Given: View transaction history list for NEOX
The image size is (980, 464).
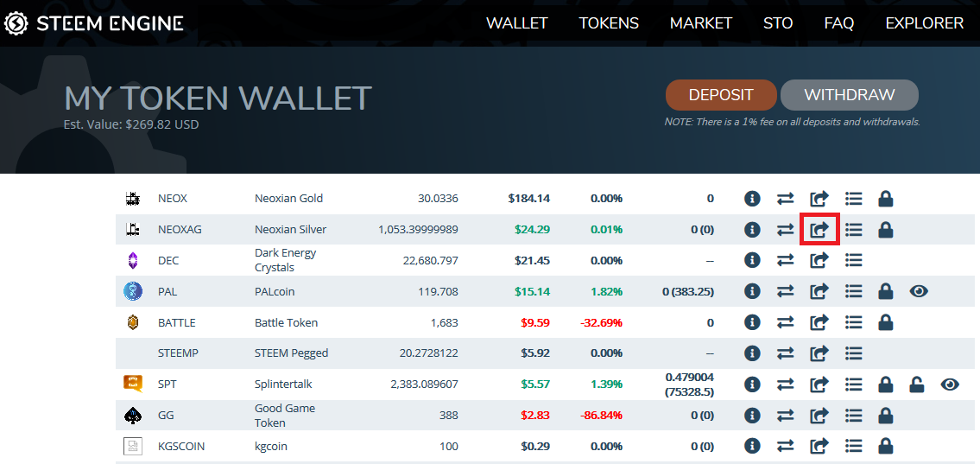Looking at the screenshot, I should [853, 199].
